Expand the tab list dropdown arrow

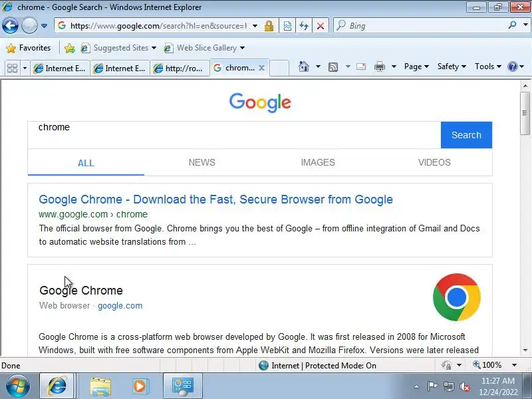click(25, 68)
